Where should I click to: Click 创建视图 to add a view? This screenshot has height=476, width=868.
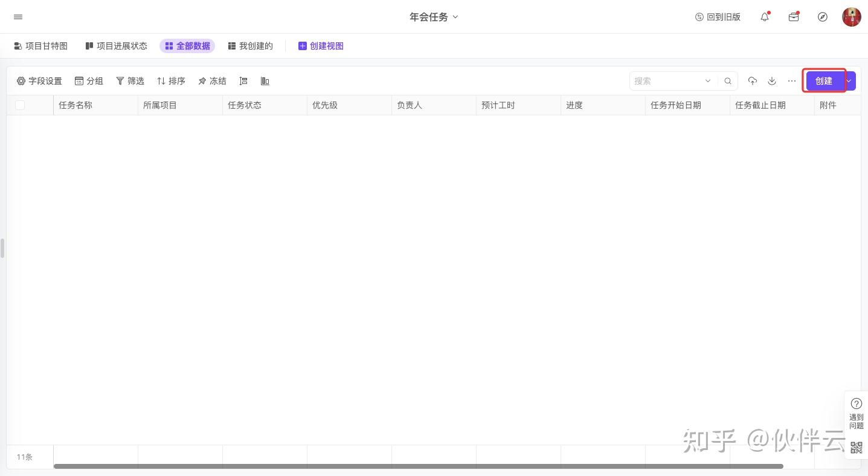point(321,46)
